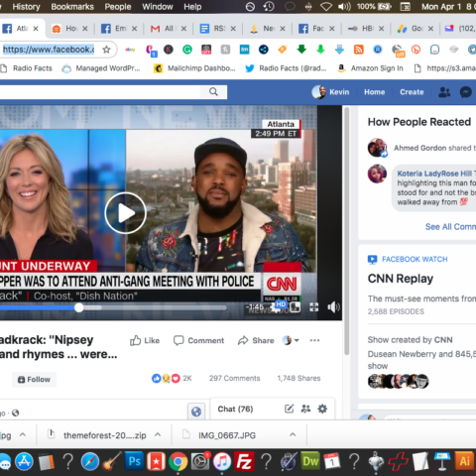Toggle HD quality on the video

pos(281,304)
